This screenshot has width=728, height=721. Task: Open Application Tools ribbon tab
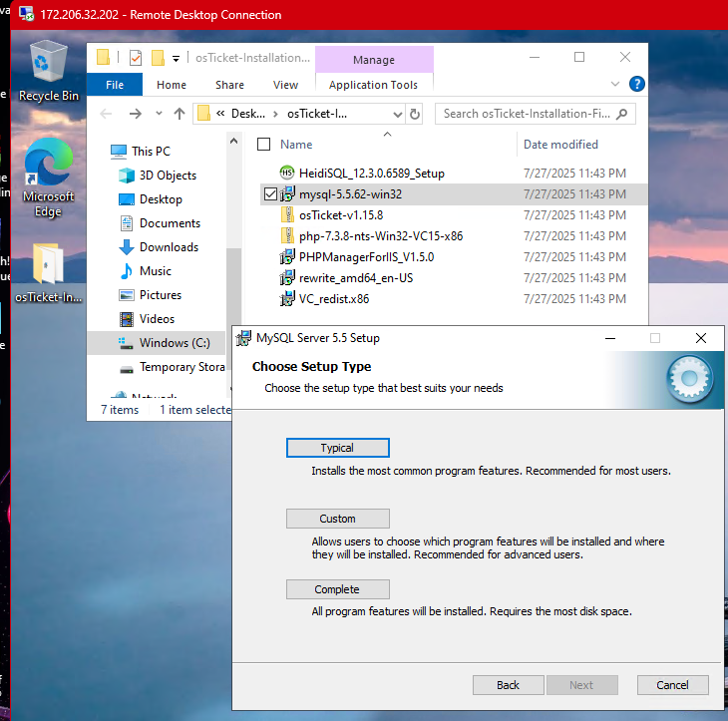373,85
